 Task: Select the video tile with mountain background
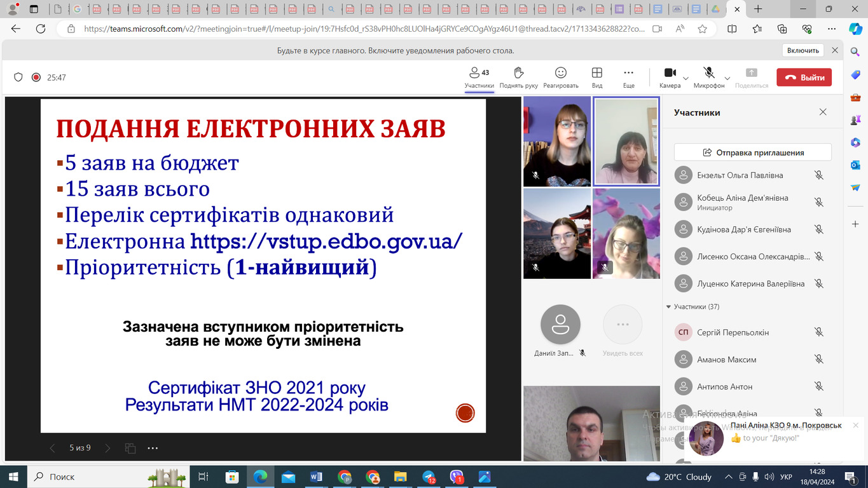[557, 233]
